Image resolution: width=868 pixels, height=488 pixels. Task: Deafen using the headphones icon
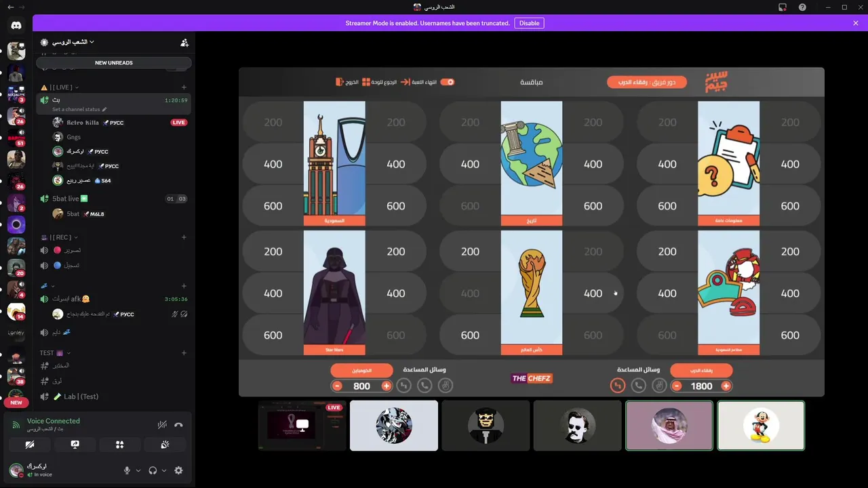[x=153, y=470]
